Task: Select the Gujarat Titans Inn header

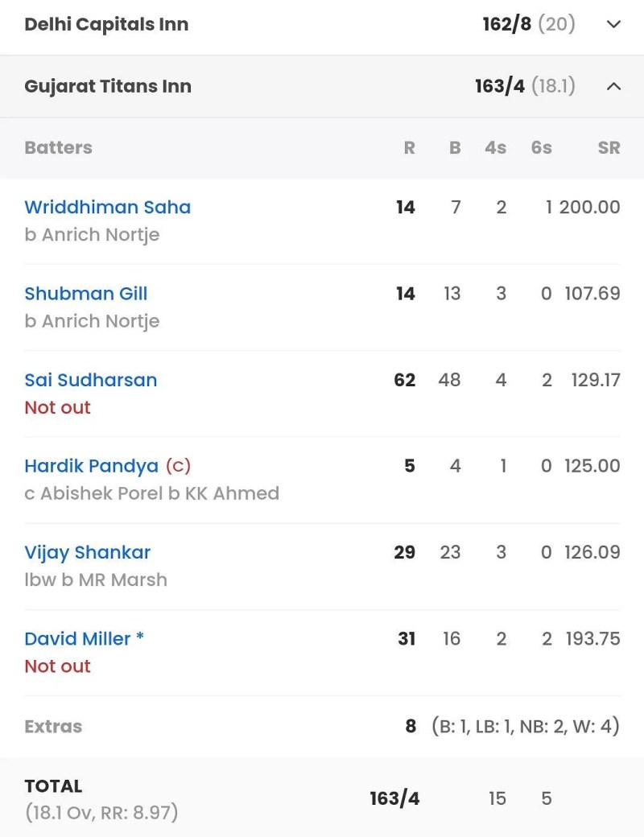Action: pos(108,86)
